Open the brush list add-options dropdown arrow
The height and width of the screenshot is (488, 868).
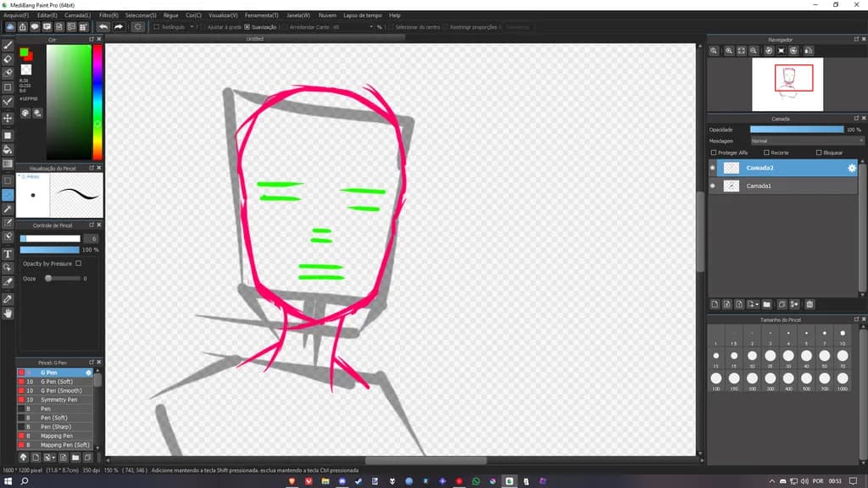click(53, 457)
